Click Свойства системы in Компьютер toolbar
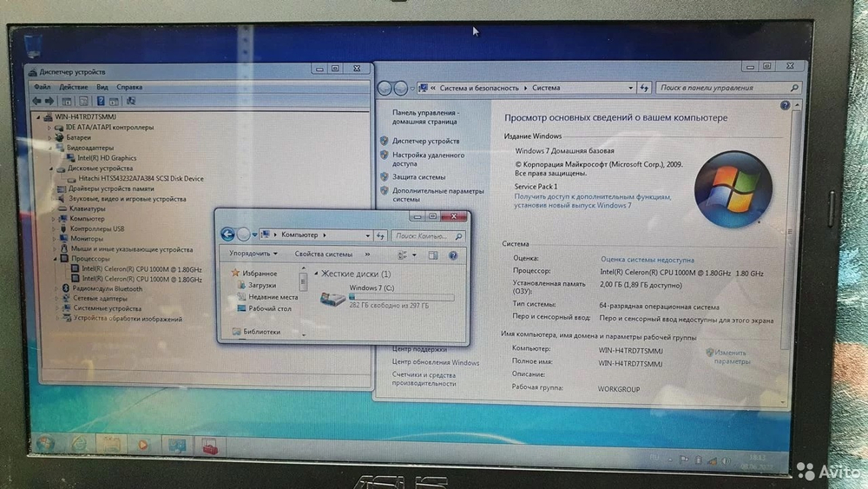This screenshot has width=868, height=489. click(323, 254)
